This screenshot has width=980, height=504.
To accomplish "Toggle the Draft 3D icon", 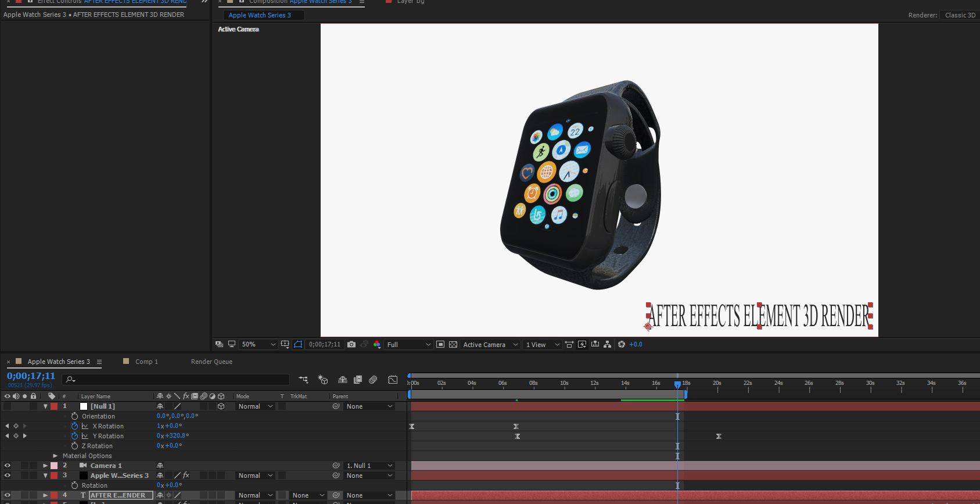I will (x=323, y=380).
